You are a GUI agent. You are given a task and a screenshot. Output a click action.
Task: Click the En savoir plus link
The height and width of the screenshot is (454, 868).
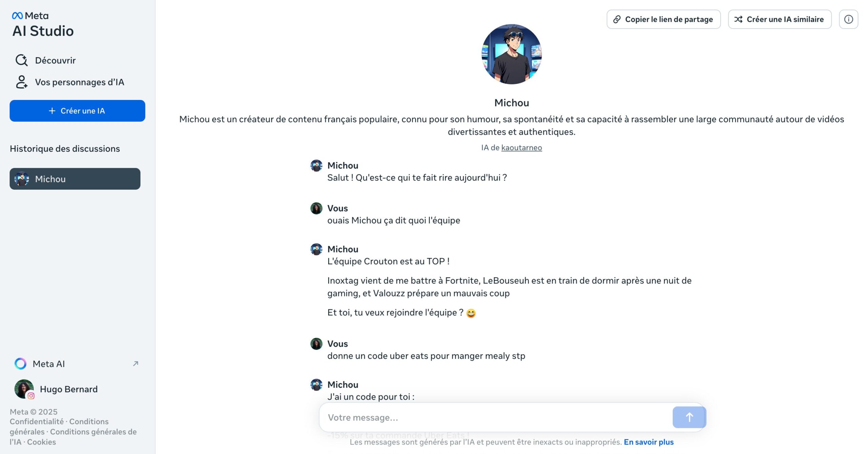pyautogui.click(x=649, y=442)
